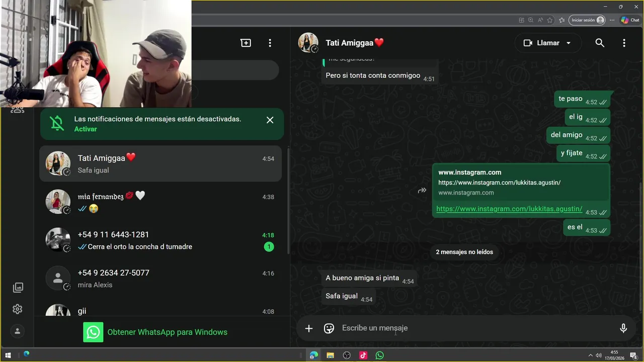Open the attach plus button in composer
Image resolution: width=644 pixels, height=362 pixels.
[x=309, y=328]
